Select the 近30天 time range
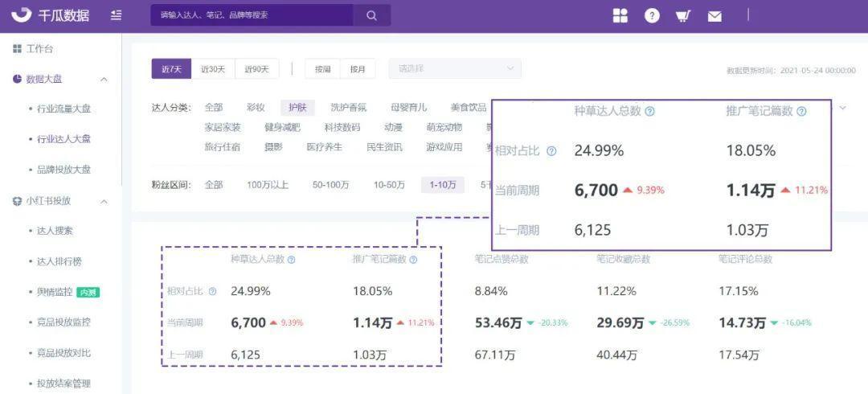Screen dimensions: 868x394 tap(213, 69)
